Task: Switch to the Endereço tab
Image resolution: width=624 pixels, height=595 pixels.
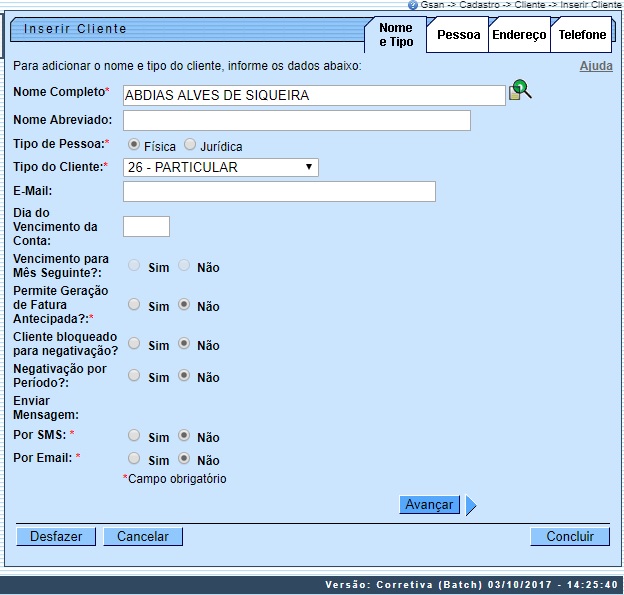Action: [519, 35]
